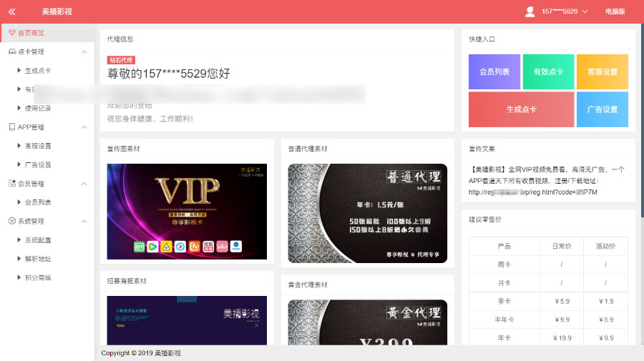Viewport: 644px width, 361px height.
Task: Click the orange 客服设置 shortcut tile
Action: 602,71
